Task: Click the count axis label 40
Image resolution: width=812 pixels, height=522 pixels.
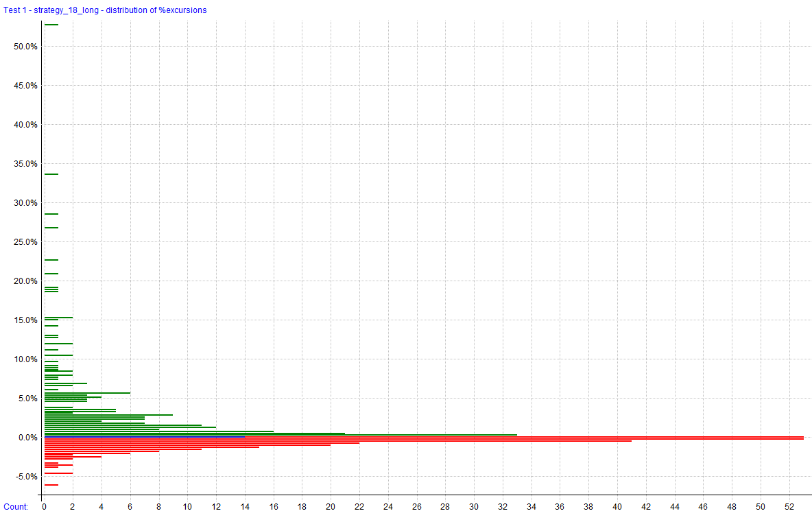Action: click(617, 506)
